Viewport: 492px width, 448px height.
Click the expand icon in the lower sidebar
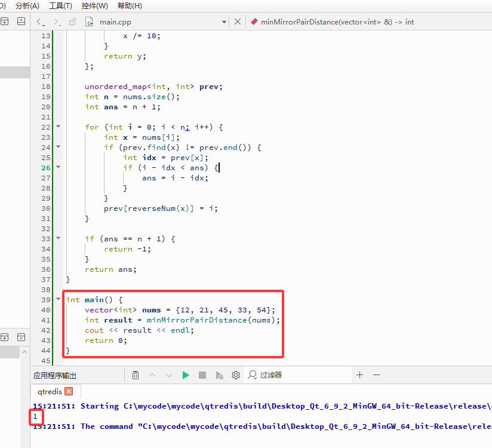(21, 337)
